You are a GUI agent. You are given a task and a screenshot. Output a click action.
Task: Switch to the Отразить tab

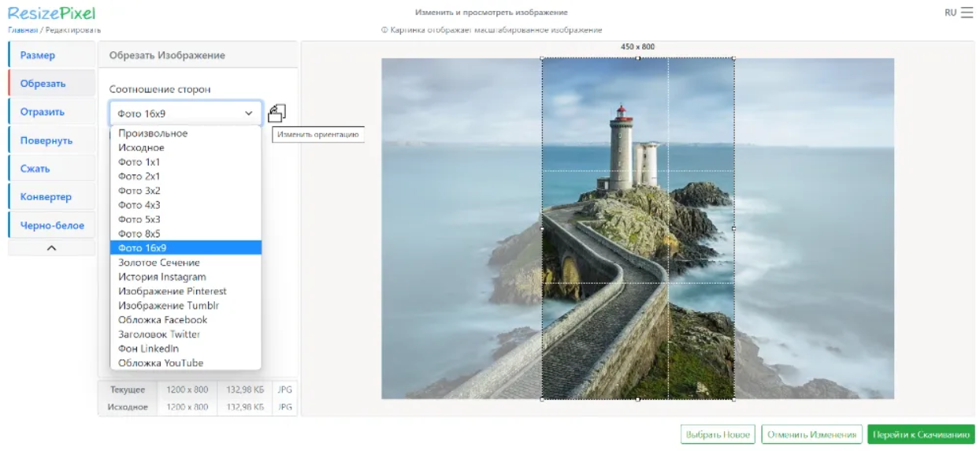(43, 112)
